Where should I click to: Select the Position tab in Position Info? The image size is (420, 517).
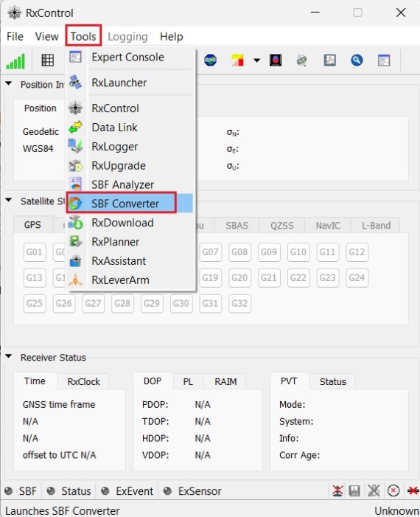coord(41,108)
